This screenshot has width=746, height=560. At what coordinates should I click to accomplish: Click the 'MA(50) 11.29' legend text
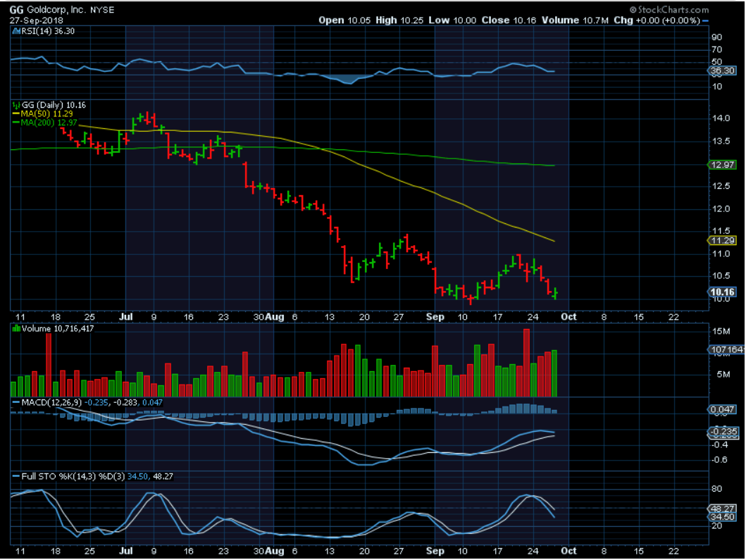point(46,114)
